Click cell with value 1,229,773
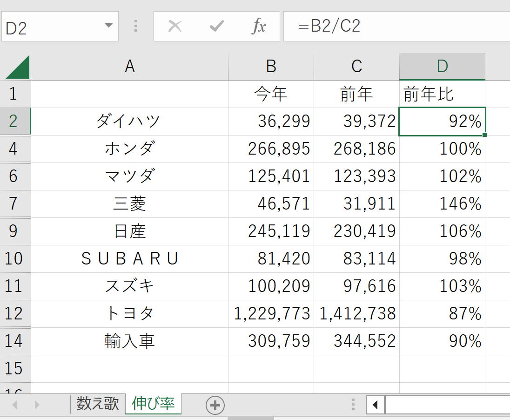510x420 pixels. pyautogui.click(x=271, y=313)
